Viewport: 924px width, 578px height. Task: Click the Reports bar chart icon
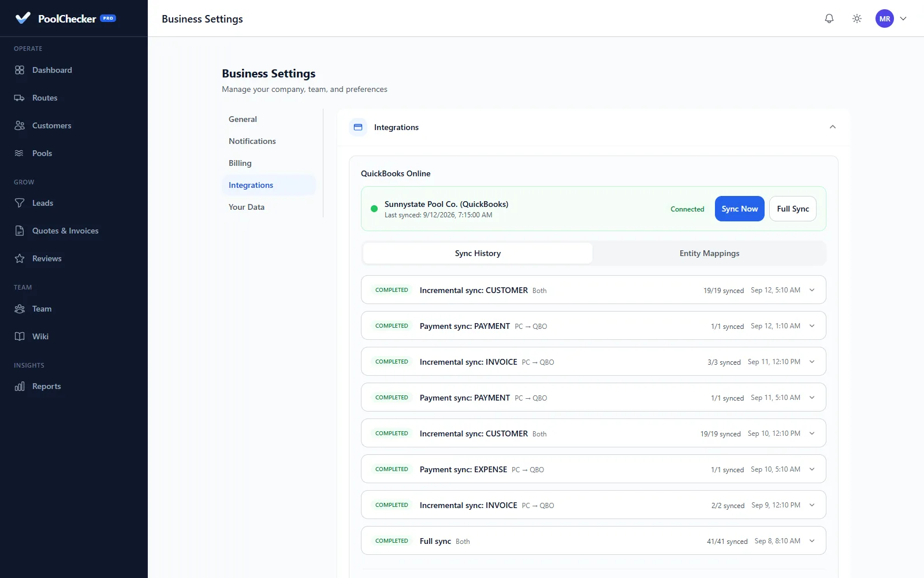coord(20,386)
